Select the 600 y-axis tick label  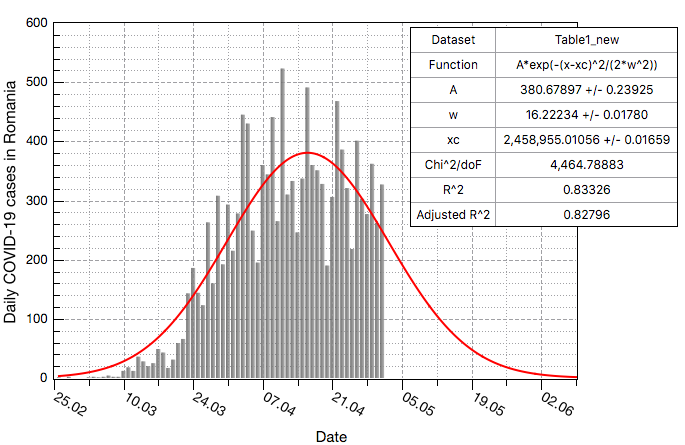[x=36, y=22]
